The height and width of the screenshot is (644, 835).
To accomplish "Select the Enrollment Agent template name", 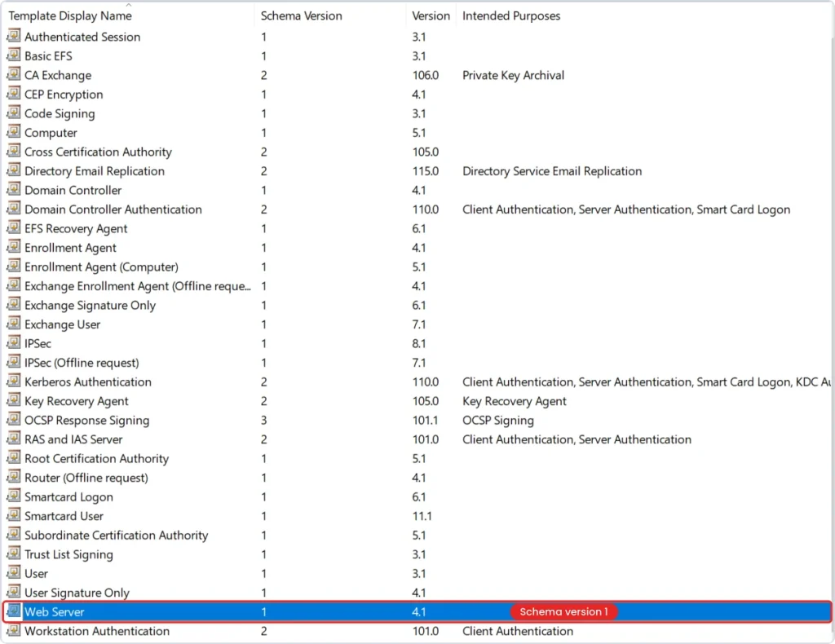I will 70,248.
